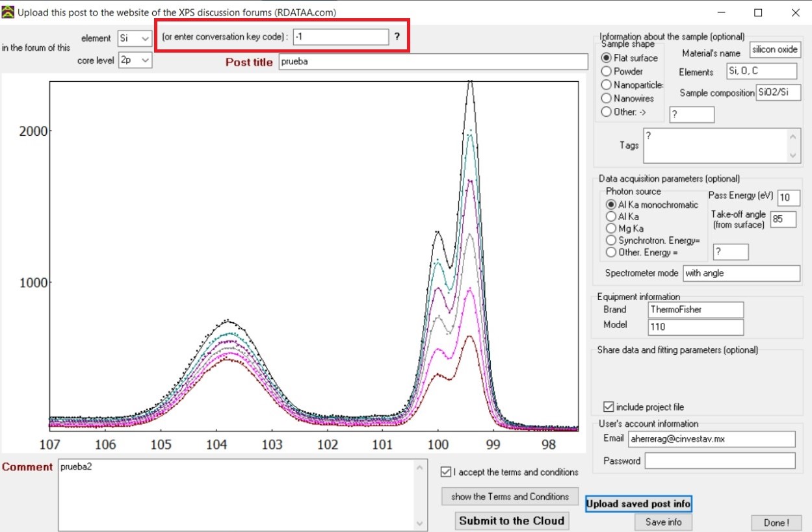Click the Upload saved post info button
Screen dimensions: 812x532
click(x=638, y=504)
